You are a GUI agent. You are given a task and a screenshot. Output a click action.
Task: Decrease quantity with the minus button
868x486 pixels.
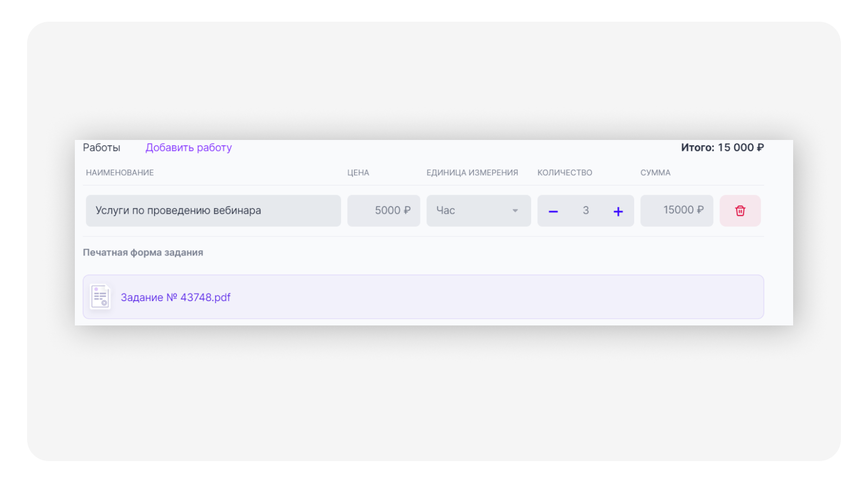[x=553, y=211]
